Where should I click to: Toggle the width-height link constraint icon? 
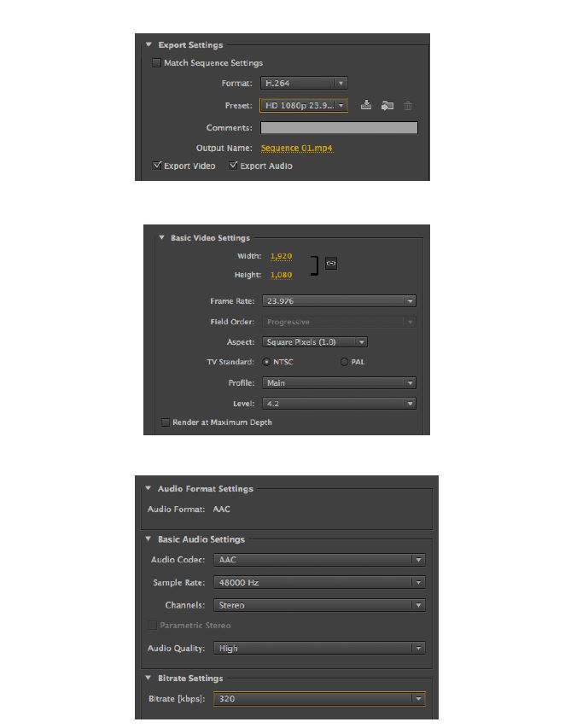[x=331, y=263]
